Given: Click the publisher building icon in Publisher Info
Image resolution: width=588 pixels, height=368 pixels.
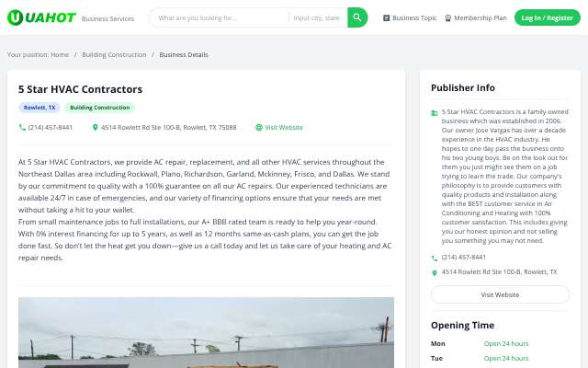Looking at the screenshot, I should (435, 112).
